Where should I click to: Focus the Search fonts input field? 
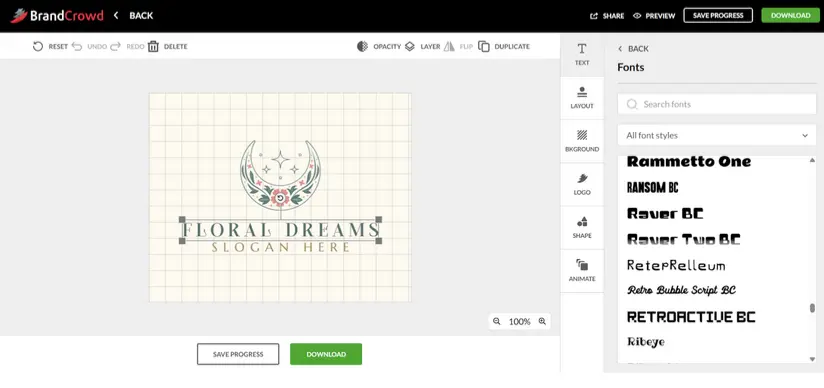[717, 104]
